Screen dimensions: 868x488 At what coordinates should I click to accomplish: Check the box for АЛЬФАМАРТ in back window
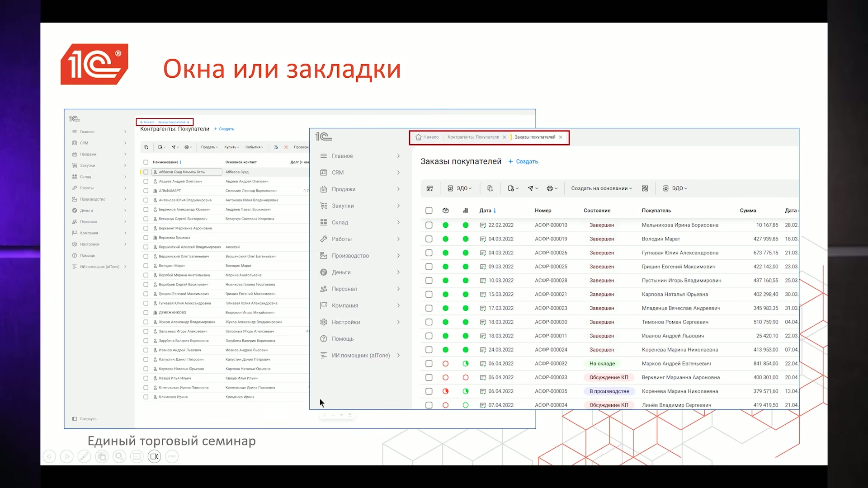[x=146, y=191]
